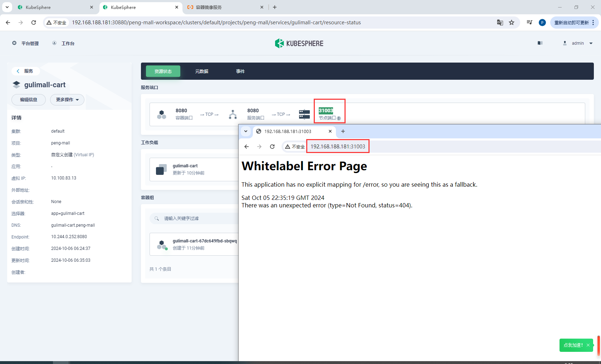This screenshot has width=601, height=364.
Task: Click the Whitelabel Error Page heading
Action: (304, 166)
